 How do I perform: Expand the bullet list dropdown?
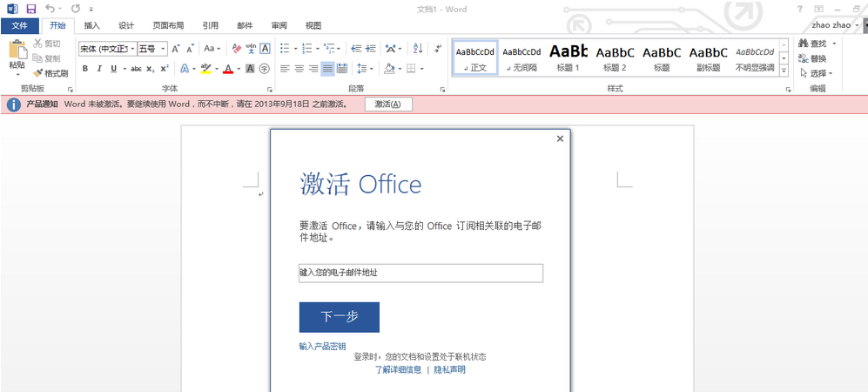pyautogui.click(x=296, y=49)
